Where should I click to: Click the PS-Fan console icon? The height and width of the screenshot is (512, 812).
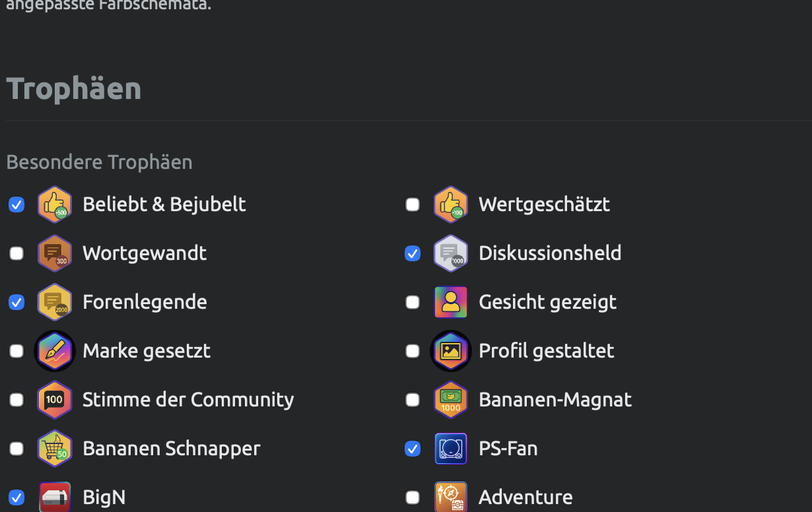click(451, 449)
